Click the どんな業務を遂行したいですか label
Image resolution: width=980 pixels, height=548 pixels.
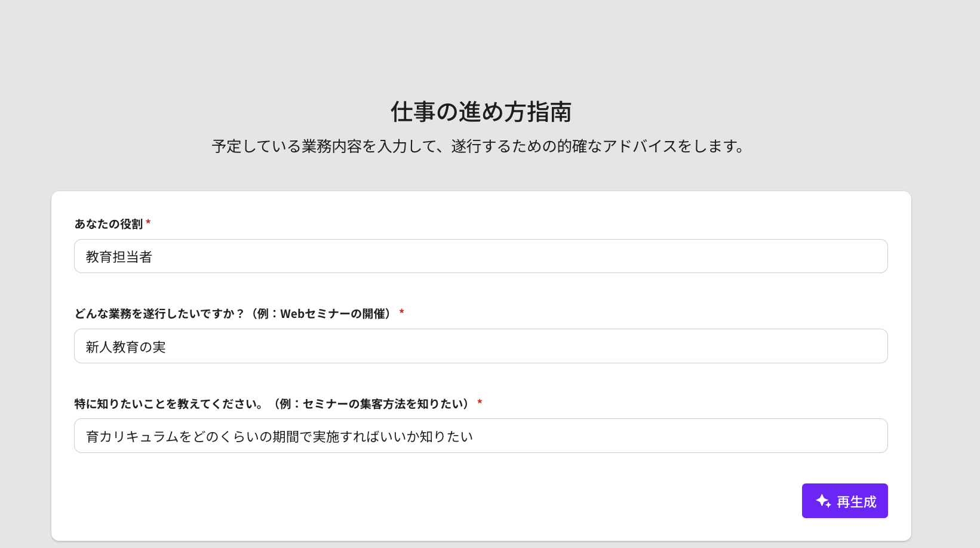(x=159, y=314)
